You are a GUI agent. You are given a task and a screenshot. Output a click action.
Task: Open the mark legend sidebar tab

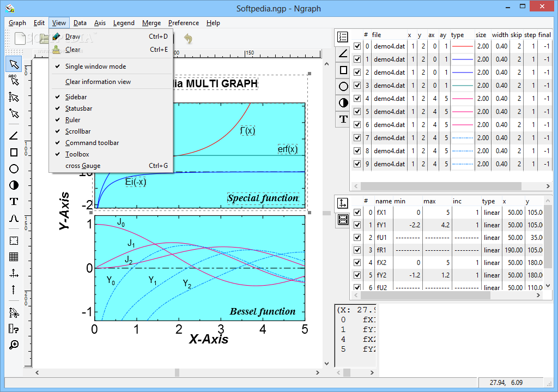343,103
